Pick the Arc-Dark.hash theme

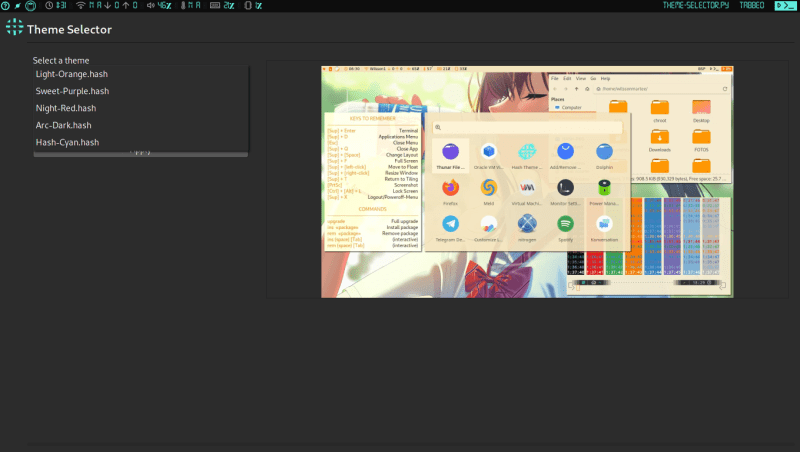[x=64, y=125]
